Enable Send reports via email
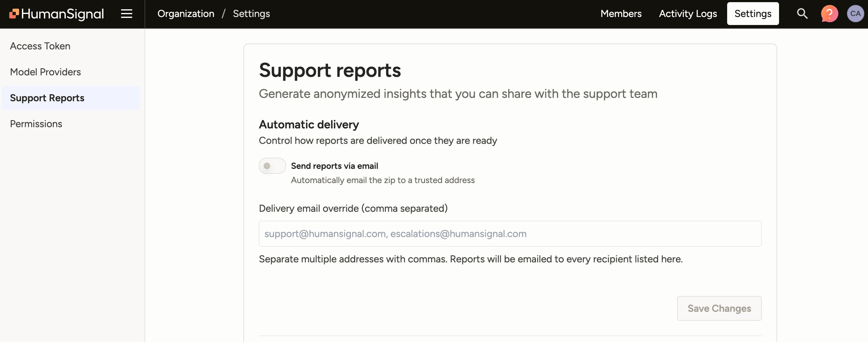 (x=272, y=166)
